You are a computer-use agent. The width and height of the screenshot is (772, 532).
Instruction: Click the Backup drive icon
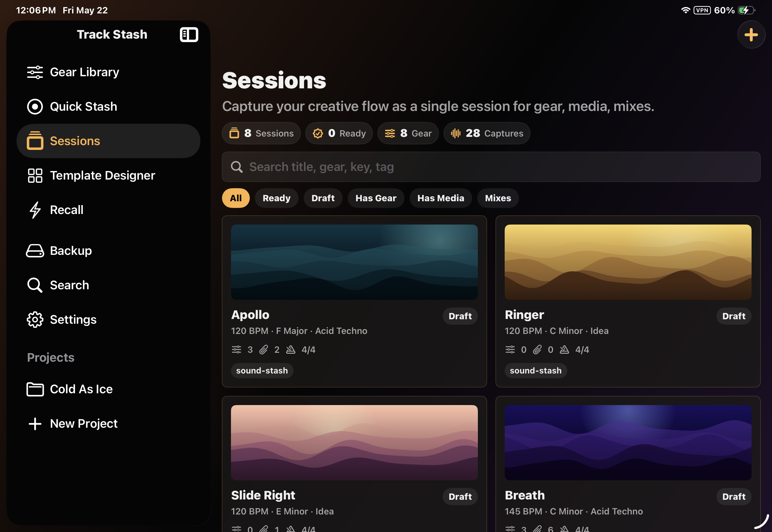coord(35,251)
